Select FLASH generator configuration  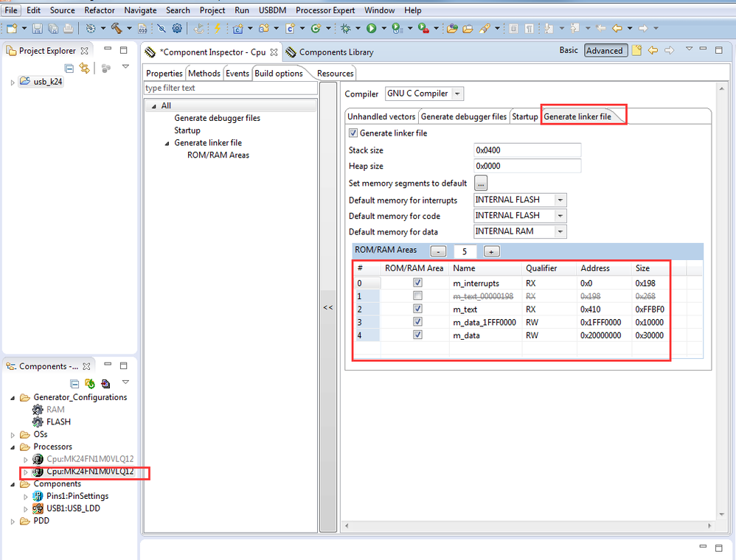(x=58, y=422)
